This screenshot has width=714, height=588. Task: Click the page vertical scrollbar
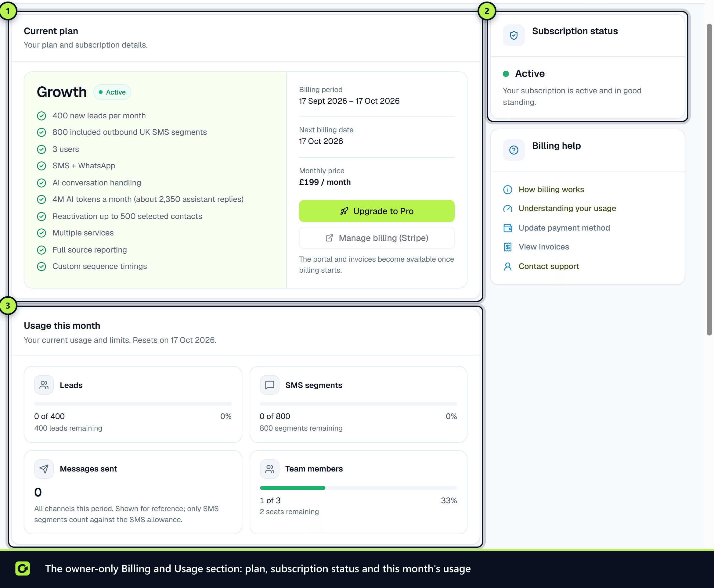709,180
